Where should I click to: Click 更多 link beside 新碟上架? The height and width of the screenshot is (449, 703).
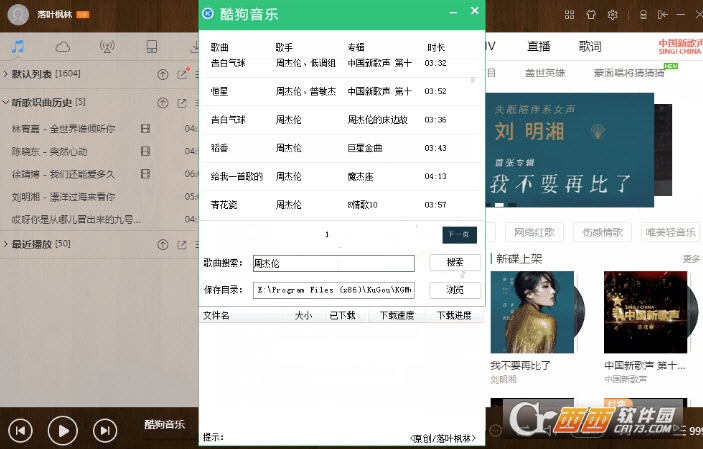point(691,259)
